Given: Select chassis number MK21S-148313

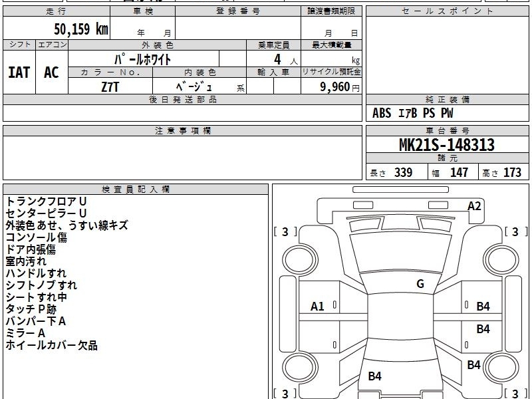Looking at the screenshot, I should coord(447,145).
